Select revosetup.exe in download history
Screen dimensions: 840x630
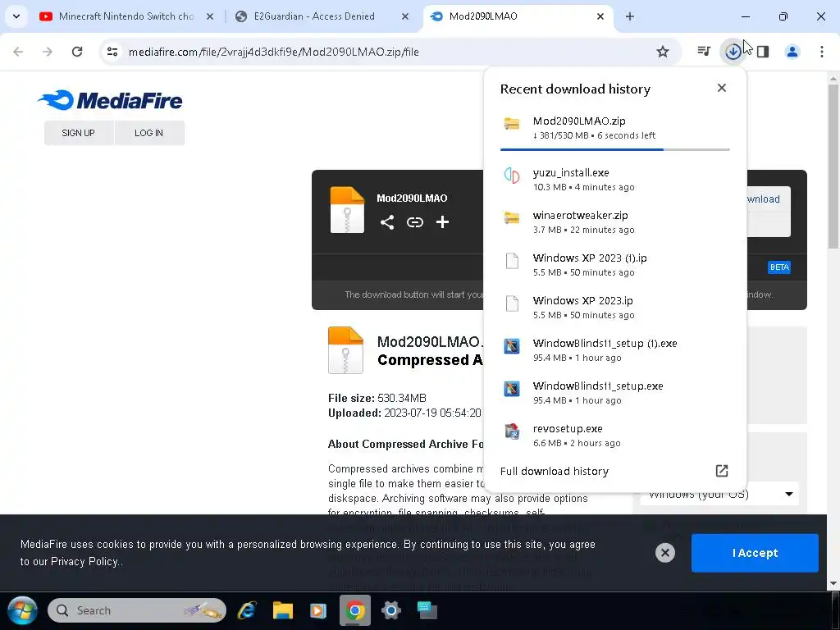click(x=615, y=436)
